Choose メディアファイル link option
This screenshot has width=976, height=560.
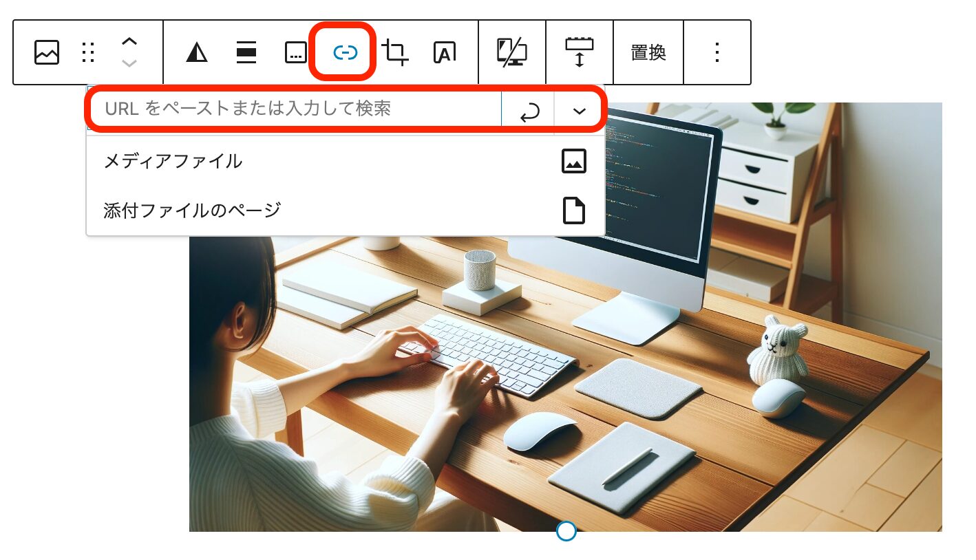pyautogui.click(x=346, y=162)
